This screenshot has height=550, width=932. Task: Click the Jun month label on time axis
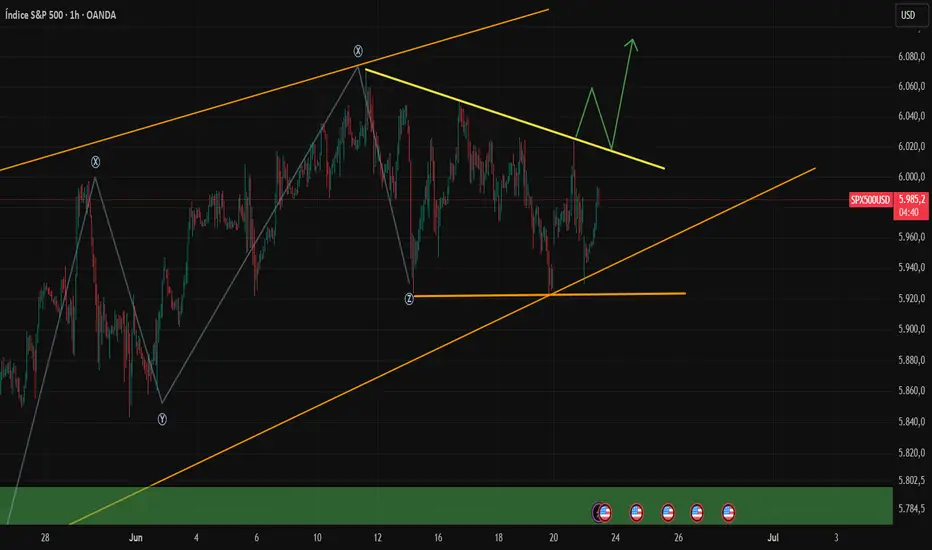coord(136,538)
